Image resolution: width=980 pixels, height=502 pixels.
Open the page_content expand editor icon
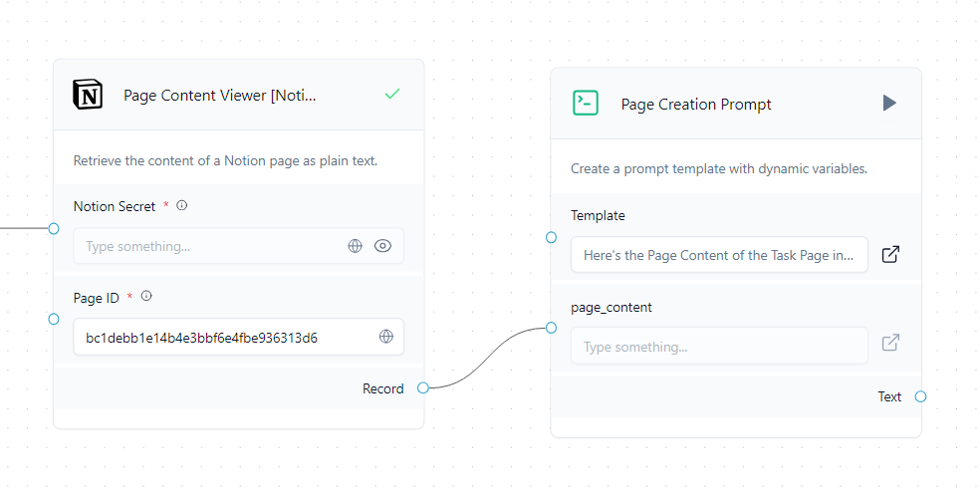[890, 343]
